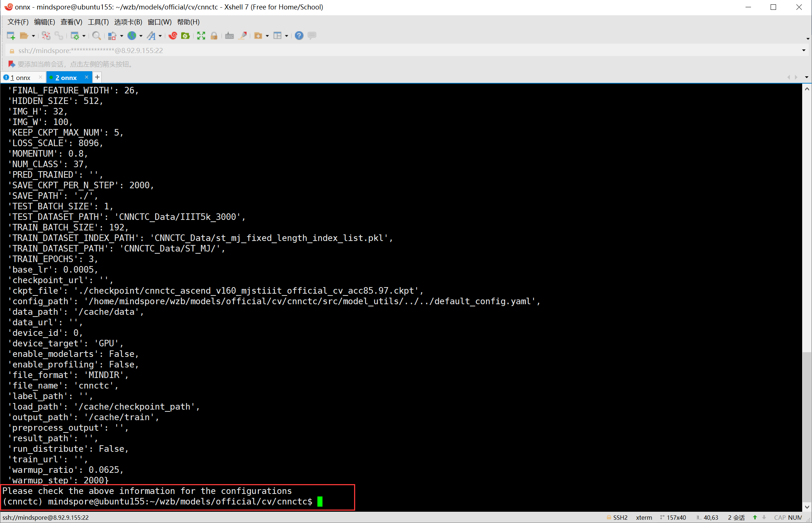Screen dimensions: 812x523
Task: Click the tab scroll-left arrow
Action: (788, 77)
